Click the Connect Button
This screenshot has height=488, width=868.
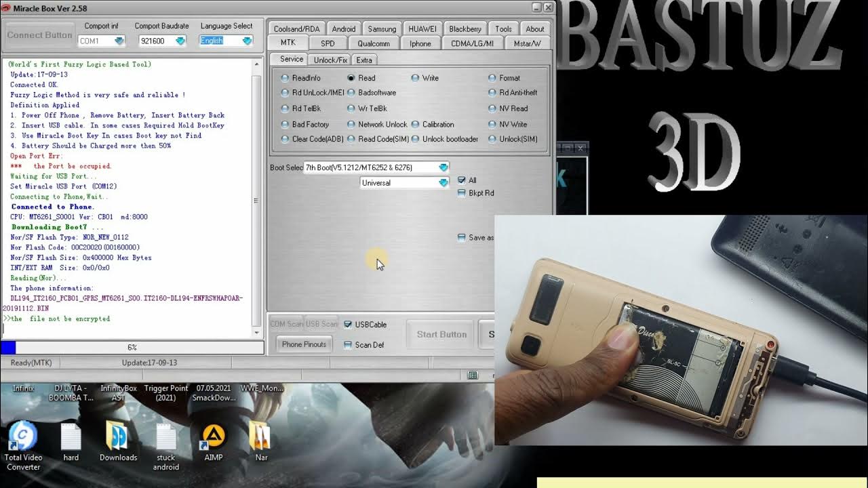click(39, 35)
